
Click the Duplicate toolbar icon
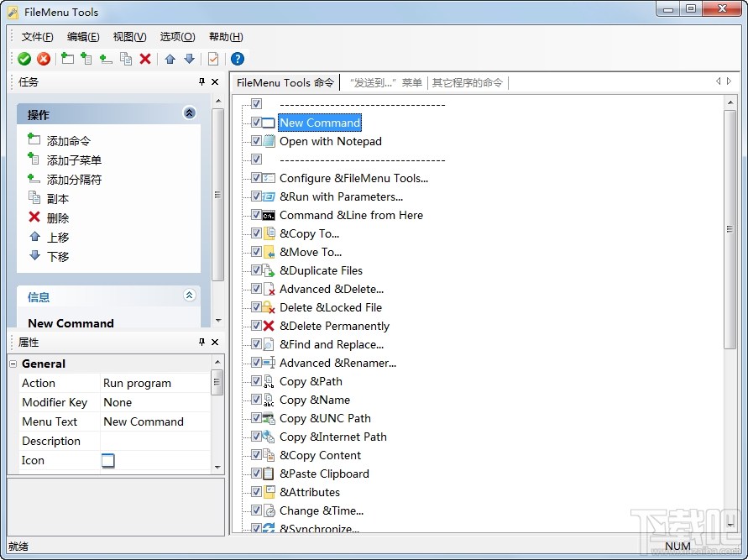click(126, 59)
